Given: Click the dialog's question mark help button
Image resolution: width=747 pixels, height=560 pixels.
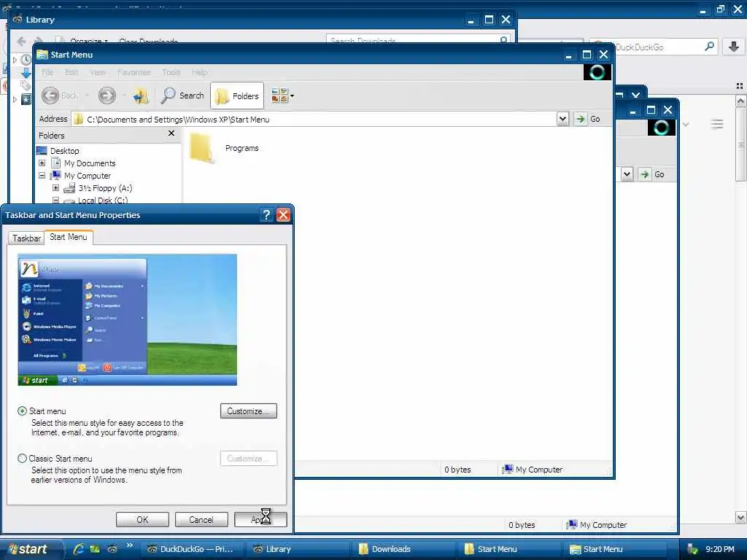Looking at the screenshot, I should pos(266,215).
